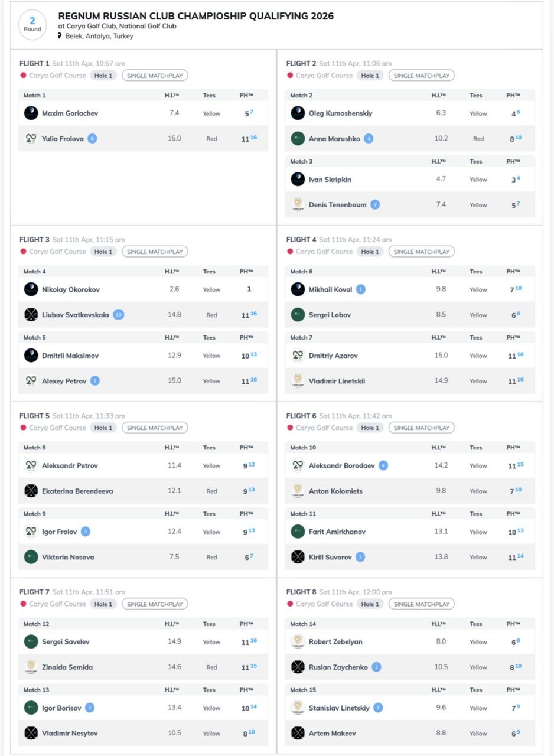Click the blue 10 badge beside Liubov Svatkovskaia
This screenshot has height=756, width=554.
(119, 315)
